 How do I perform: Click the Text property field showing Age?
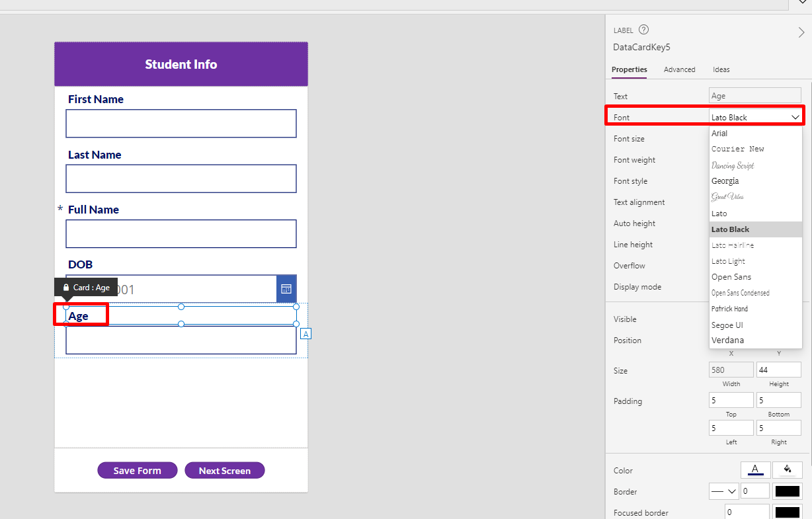[755, 96]
